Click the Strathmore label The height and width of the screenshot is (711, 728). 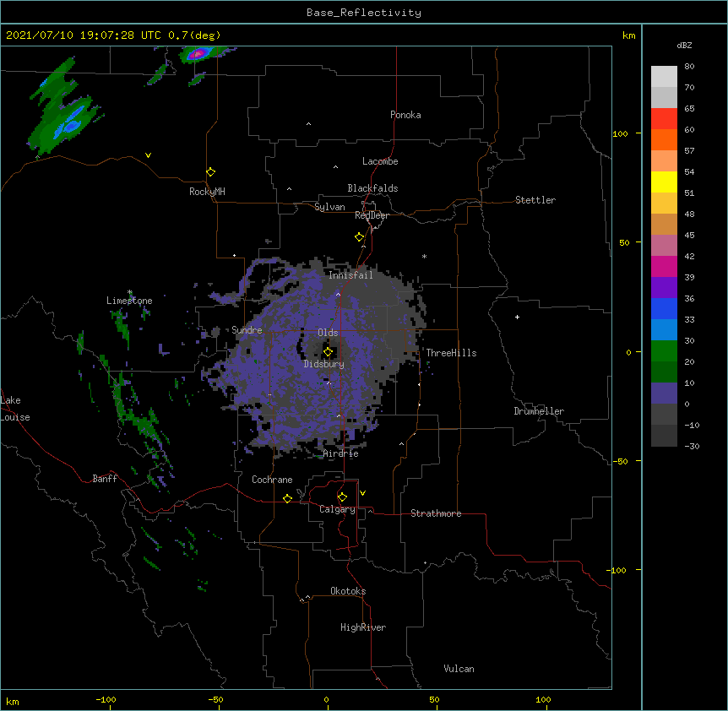[x=436, y=513]
